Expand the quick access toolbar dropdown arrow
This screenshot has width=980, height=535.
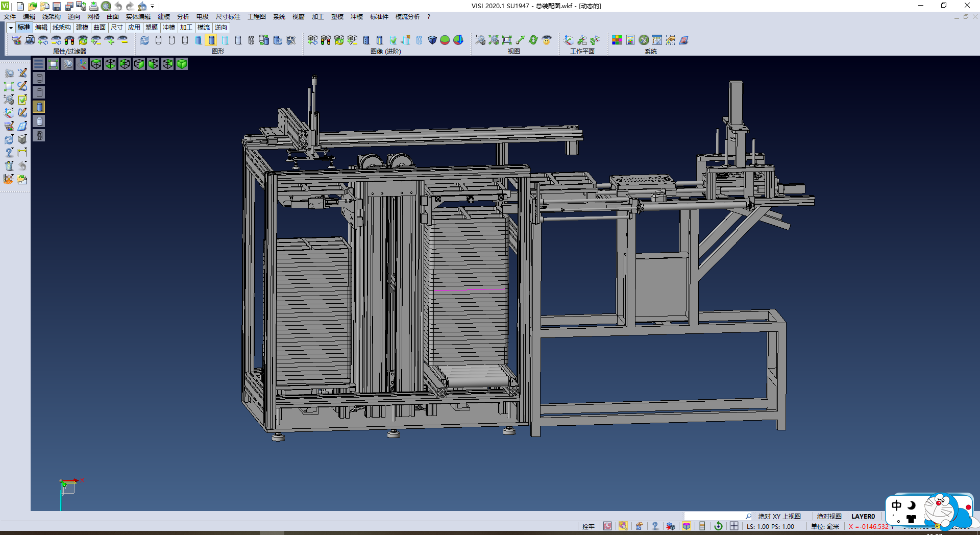click(x=153, y=6)
